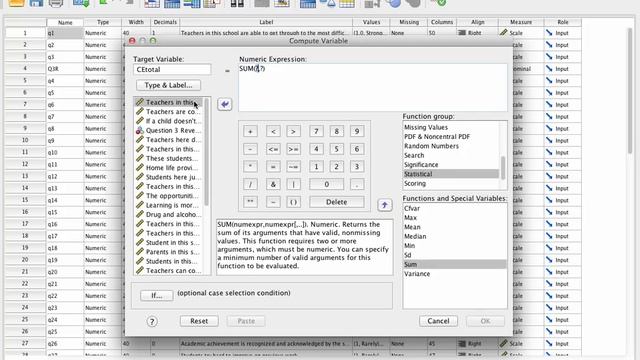The height and width of the screenshot is (360, 640).
Task: Click the Function group list scrollbar
Action: [503, 167]
